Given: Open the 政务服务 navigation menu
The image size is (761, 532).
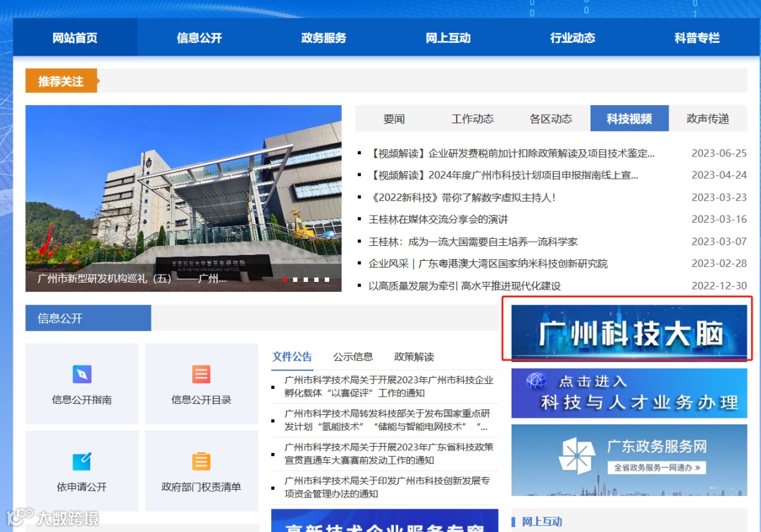Looking at the screenshot, I should (323, 38).
